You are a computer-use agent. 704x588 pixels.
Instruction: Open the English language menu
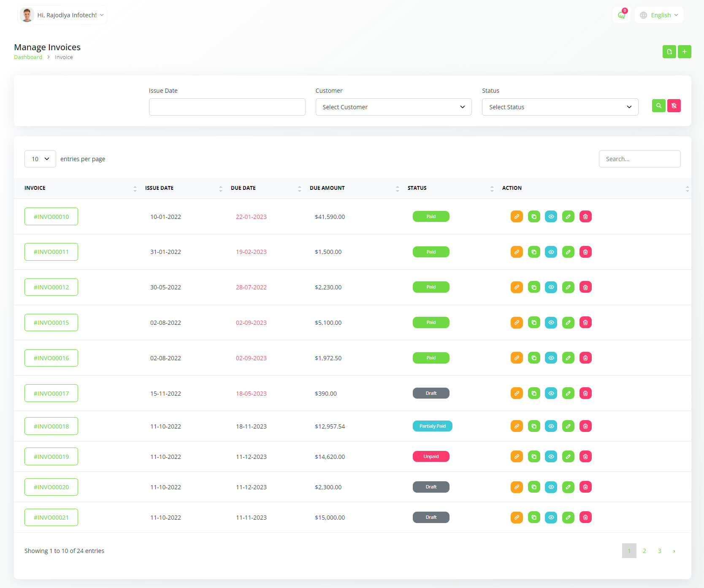click(x=659, y=15)
